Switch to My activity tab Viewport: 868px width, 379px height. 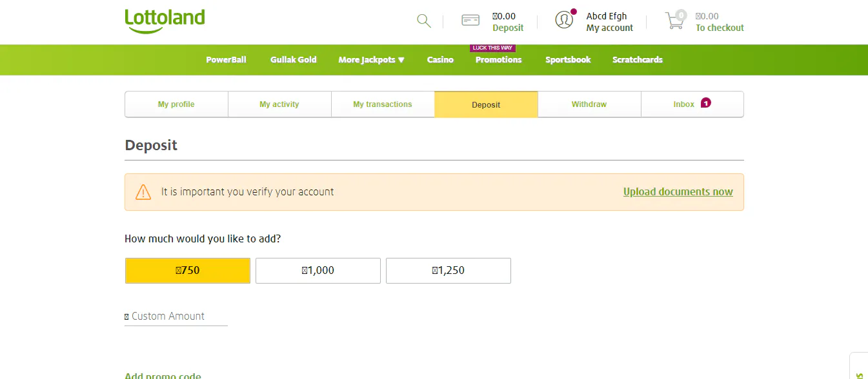279,104
